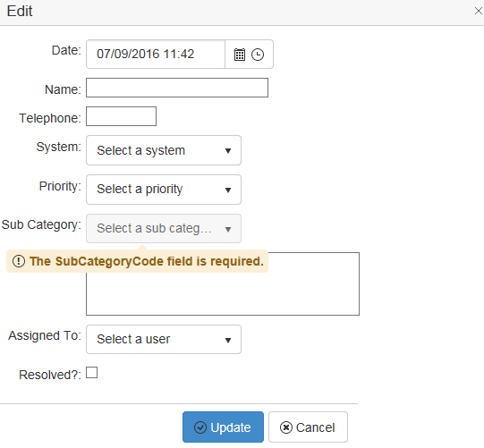The height and width of the screenshot is (448, 484).
Task: Close the Edit dialog
Action: pos(478,11)
